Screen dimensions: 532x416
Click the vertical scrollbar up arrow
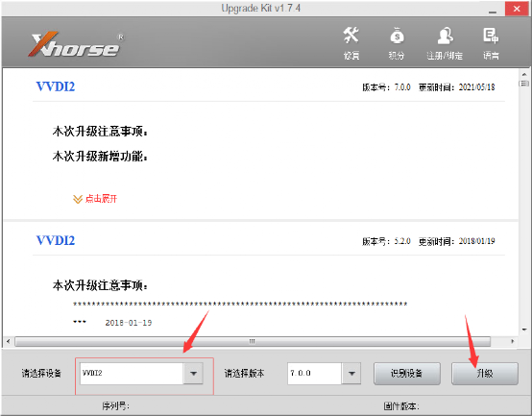pyautogui.click(x=524, y=74)
